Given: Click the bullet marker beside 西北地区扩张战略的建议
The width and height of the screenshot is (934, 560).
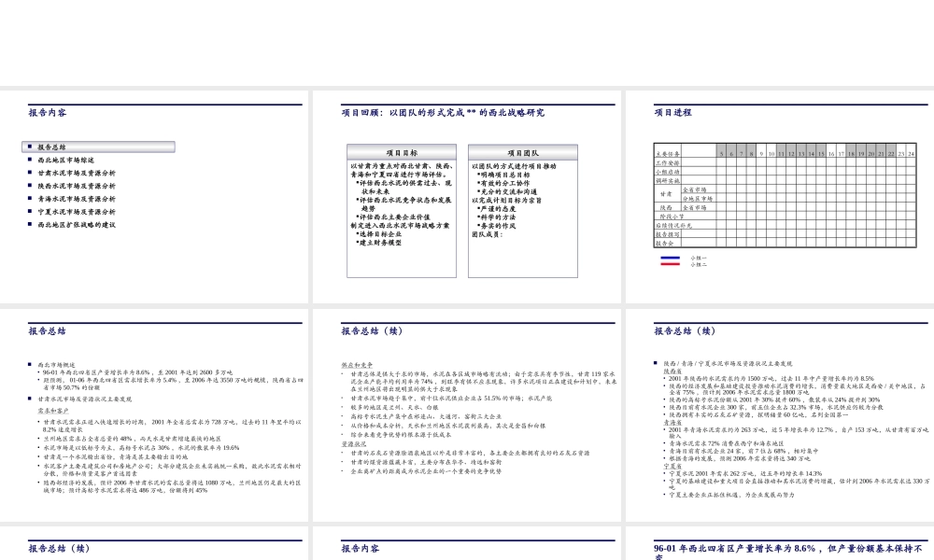Looking at the screenshot, I should pos(29,224).
